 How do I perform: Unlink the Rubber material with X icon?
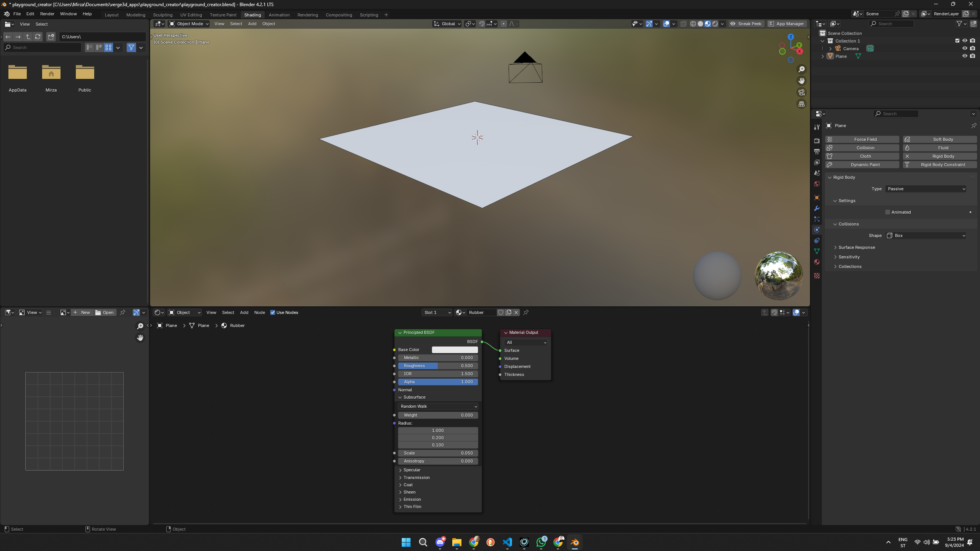[x=516, y=312]
